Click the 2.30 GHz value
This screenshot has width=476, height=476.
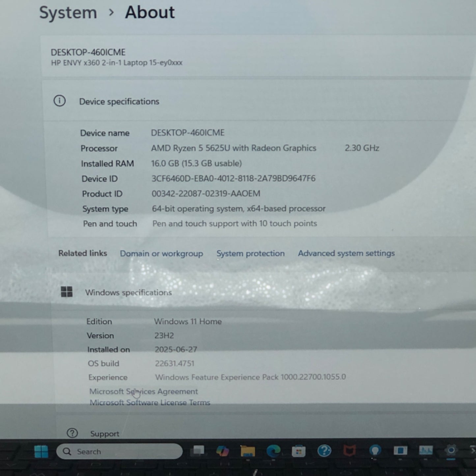(x=362, y=148)
